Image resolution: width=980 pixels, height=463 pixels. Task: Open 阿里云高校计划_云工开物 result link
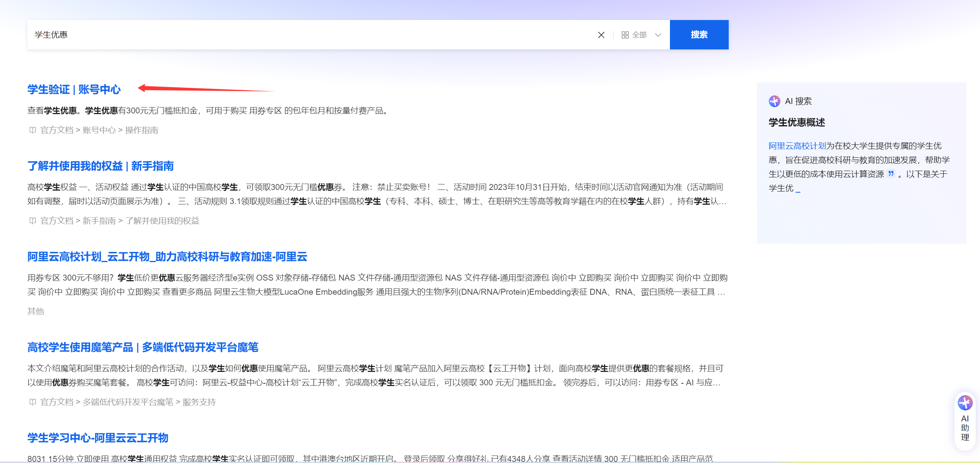(167, 257)
